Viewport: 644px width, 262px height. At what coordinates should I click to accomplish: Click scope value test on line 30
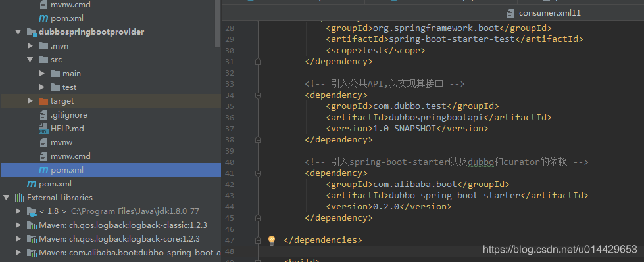pyautogui.click(x=373, y=51)
